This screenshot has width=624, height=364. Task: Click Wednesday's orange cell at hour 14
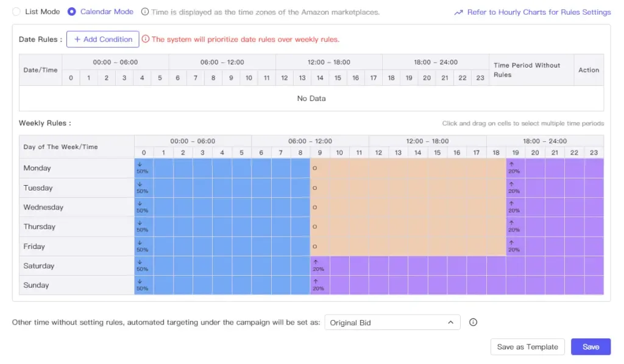tap(417, 207)
